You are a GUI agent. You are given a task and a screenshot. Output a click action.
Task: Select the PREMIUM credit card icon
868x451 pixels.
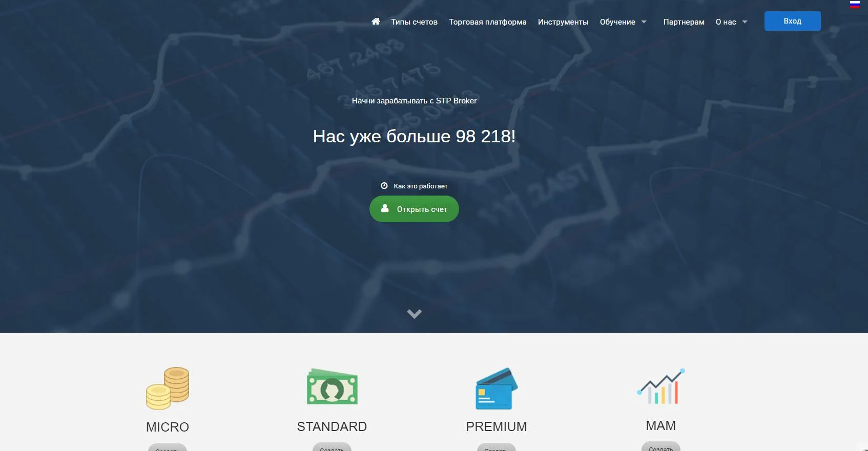pyautogui.click(x=497, y=389)
